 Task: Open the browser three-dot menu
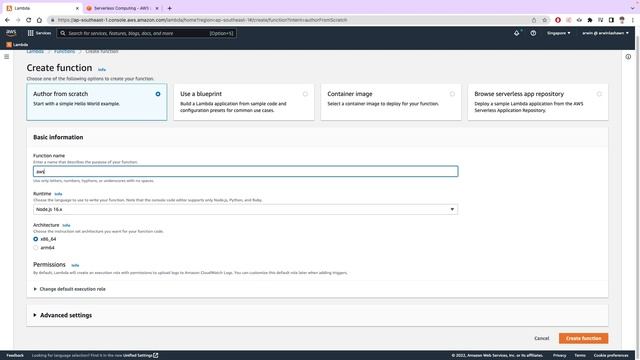coord(633,20)
